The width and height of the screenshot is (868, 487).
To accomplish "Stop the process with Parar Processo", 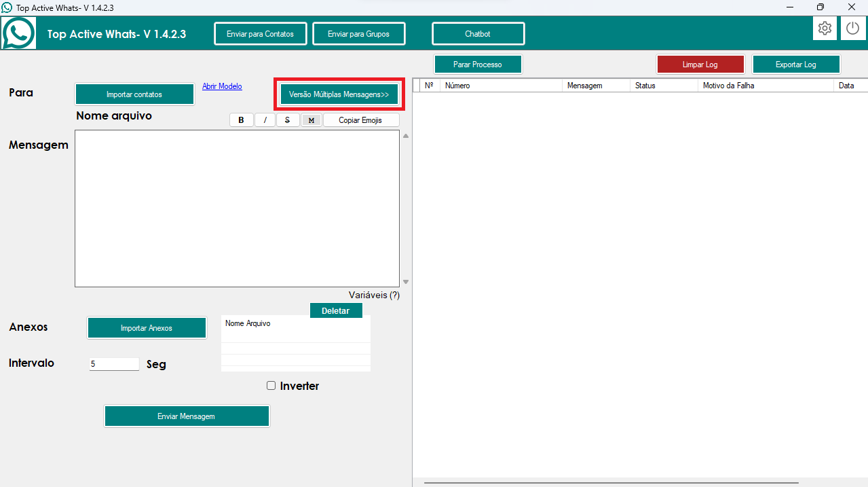I will click(x=478, y=65).
